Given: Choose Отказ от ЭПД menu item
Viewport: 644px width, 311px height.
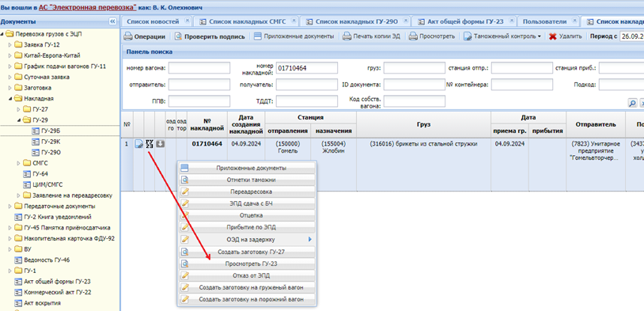Looking at the screenshot, I should pyautogui.click(x=248, y=275).
